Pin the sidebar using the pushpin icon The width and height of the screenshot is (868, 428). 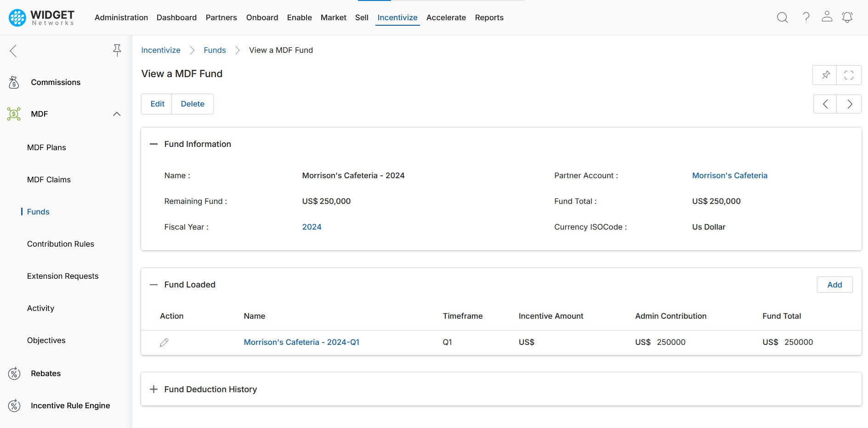[x=117, y=51]
